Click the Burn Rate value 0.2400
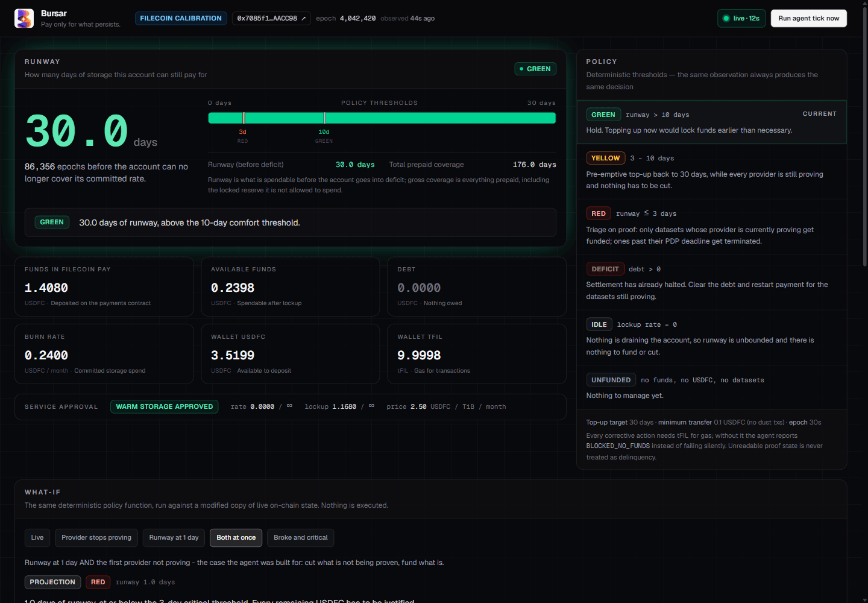868x603 pixels. tap(46, 356)
